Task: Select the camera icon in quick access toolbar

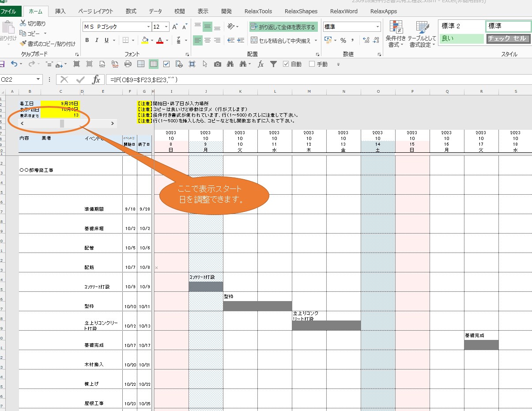Action: (218, 64)
